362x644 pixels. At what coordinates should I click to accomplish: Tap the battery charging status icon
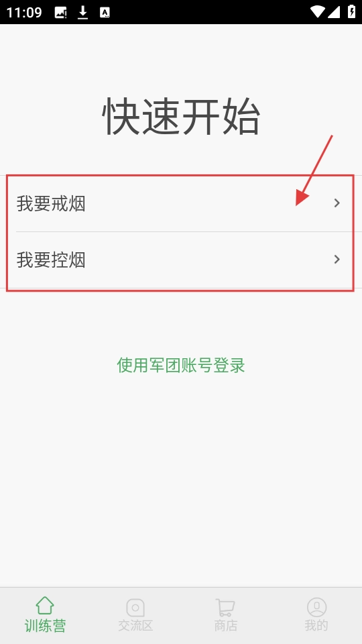[x=351, y=12]
